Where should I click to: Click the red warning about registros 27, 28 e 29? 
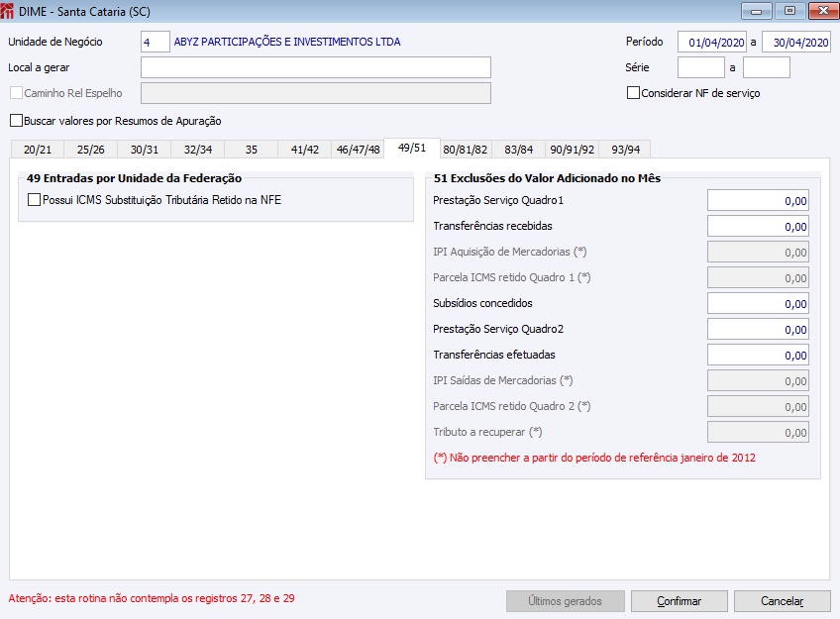[152, 598]
